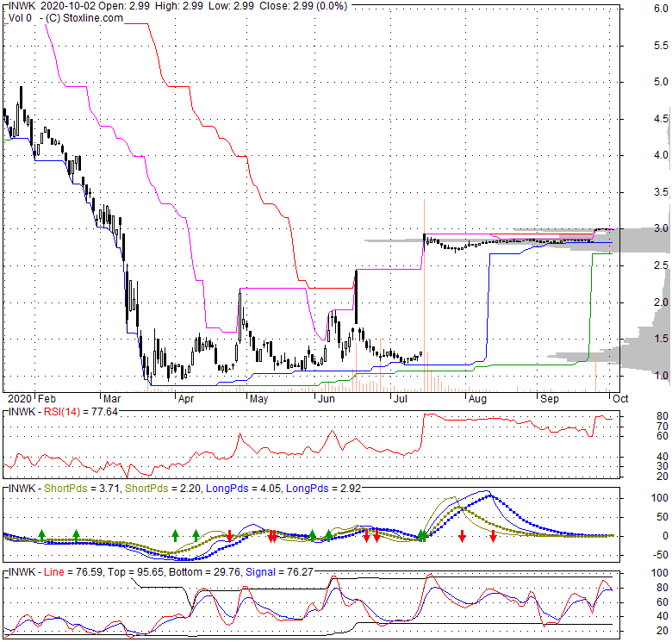The width and height of the screenshot is (672, 642).
Task: Click the 'LongPds = 4.05' legend entry
Action: 244,489
